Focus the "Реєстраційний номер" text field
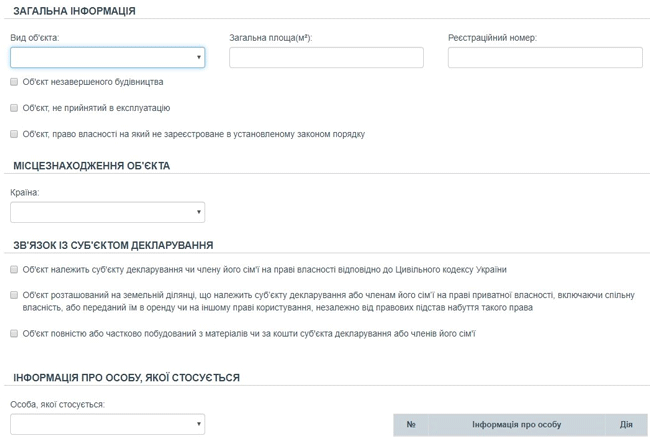650x445 pixels. (x=544, y=58)
